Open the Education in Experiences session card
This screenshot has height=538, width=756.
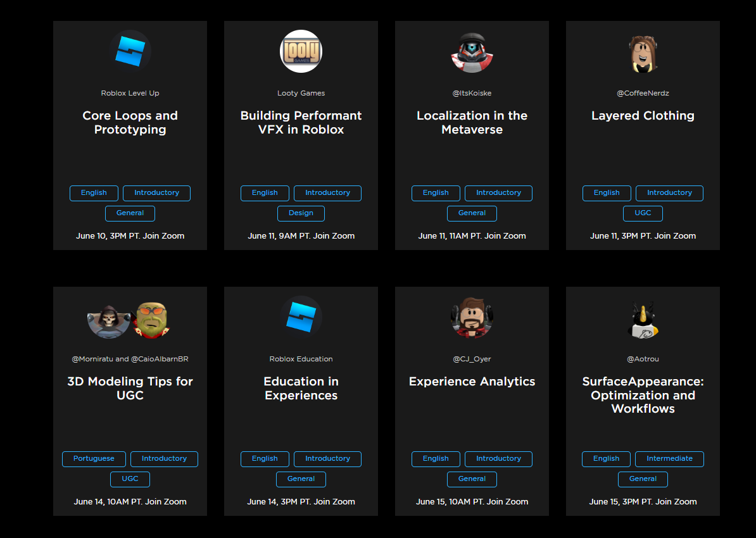(301, 389)
